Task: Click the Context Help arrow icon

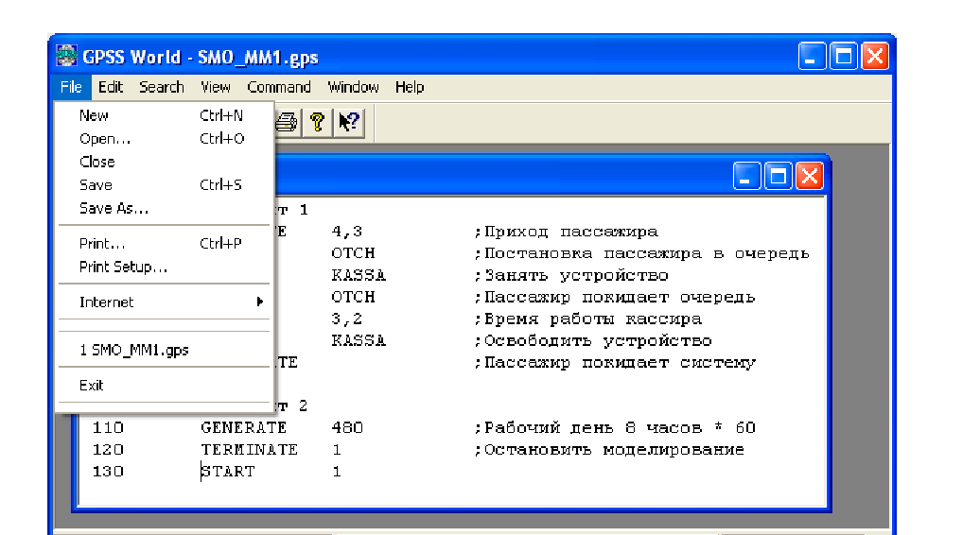Action: coord(348,122)
